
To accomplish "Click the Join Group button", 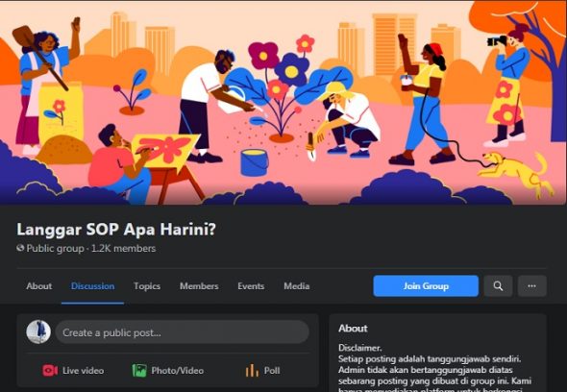I will coord(426,286).
